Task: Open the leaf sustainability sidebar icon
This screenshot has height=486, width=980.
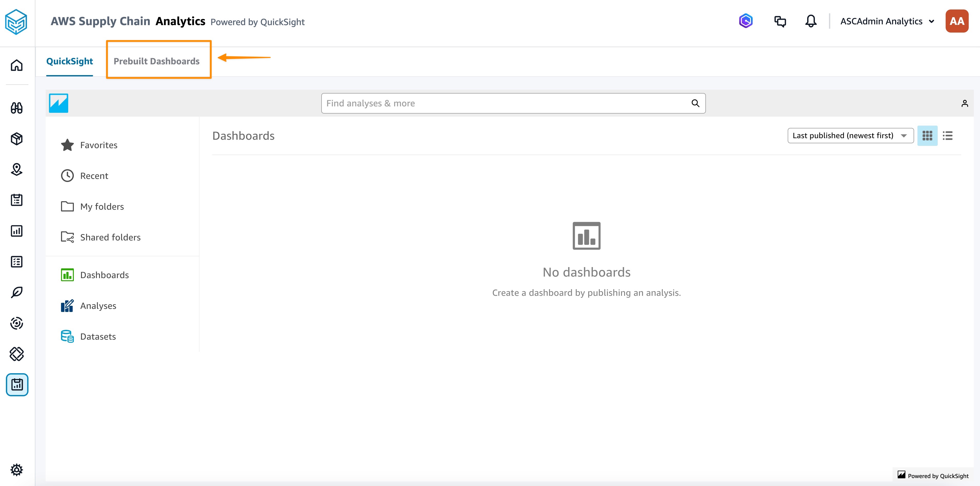Action: point(17,292)
